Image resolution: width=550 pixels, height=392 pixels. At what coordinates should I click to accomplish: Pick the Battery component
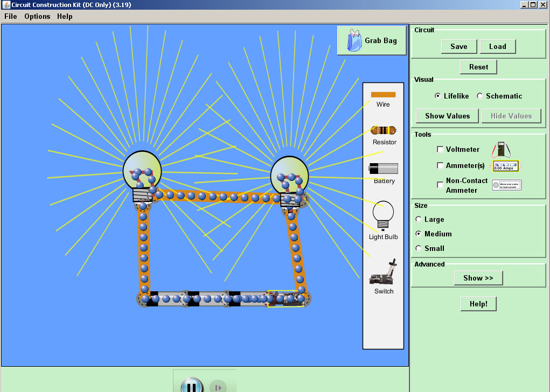coord(382,170)
